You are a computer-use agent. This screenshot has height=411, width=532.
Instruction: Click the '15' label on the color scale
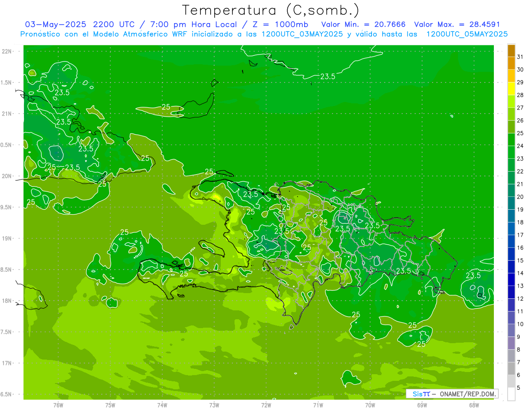[x=520, y=260]
